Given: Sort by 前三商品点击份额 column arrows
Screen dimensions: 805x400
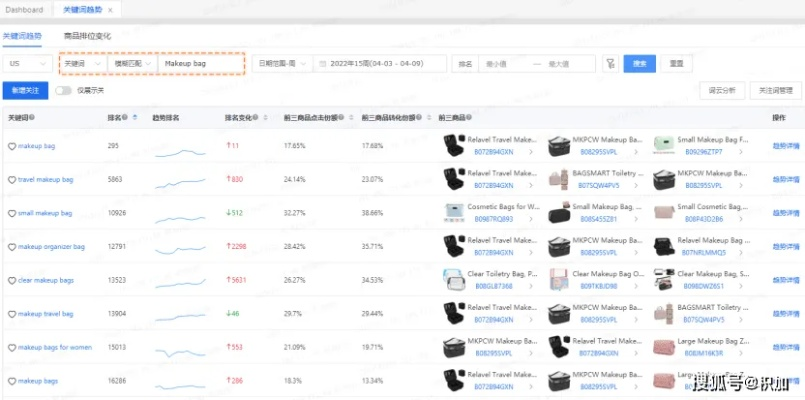Looking at the screenshot, I should (352, 118).
